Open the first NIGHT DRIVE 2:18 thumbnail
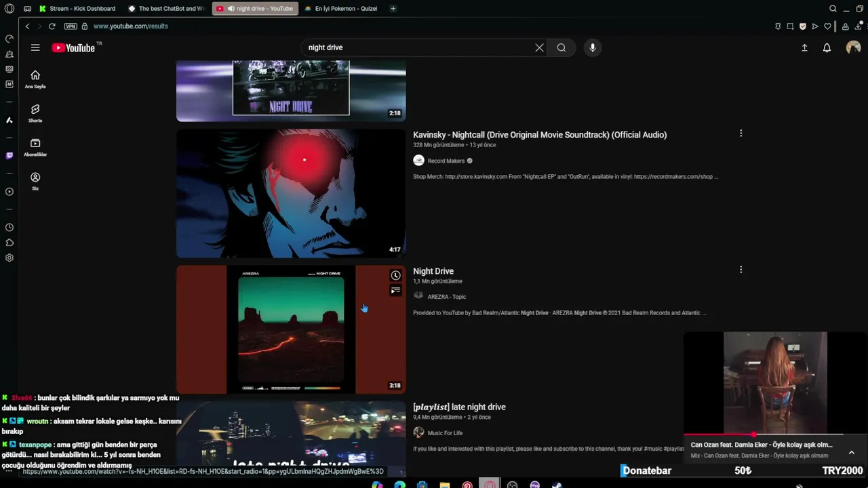The image size is (868, 488). (x=291, y=91)
